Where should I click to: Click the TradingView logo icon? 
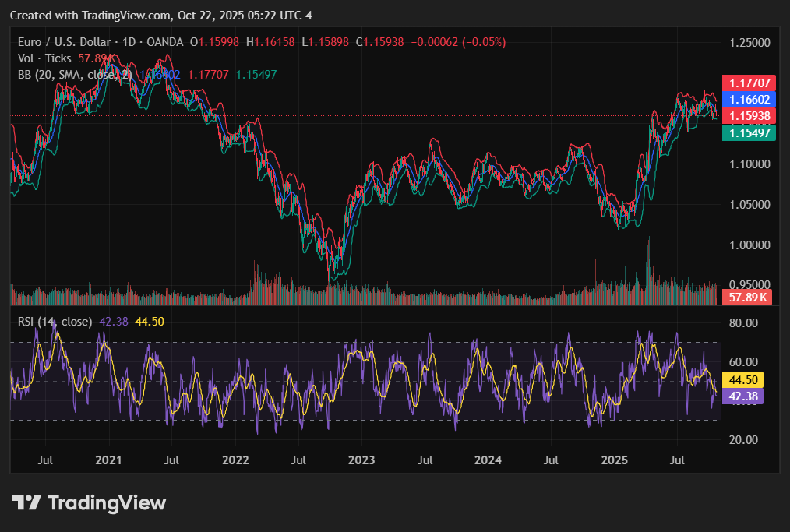click(26, 503)
